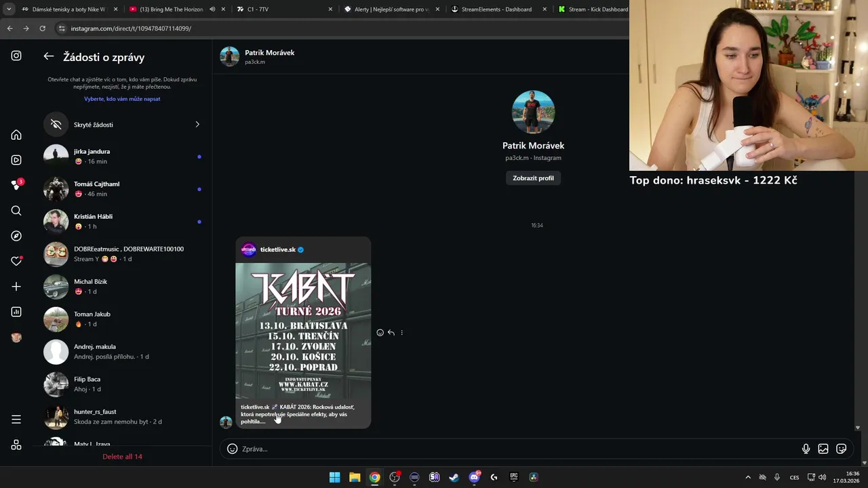Viewport: 868px width, 488px height.
Task: Show hidden icons in system tray
Action: point(748,477)
